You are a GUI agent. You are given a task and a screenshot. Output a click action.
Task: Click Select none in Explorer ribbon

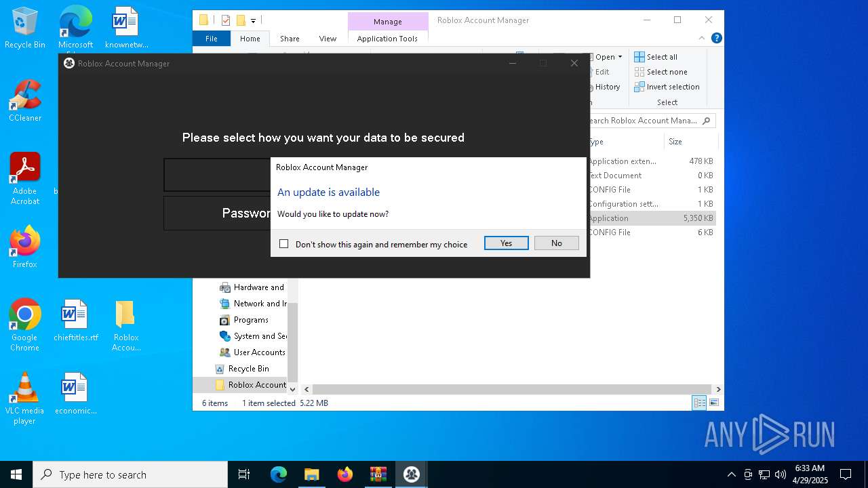coord(660,72)
